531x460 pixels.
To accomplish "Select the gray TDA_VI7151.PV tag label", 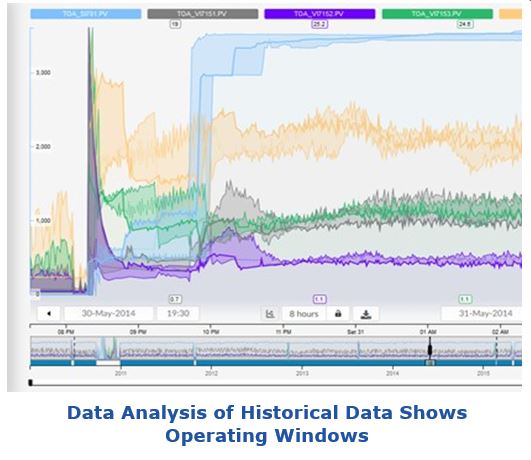I will click(203, 14).
